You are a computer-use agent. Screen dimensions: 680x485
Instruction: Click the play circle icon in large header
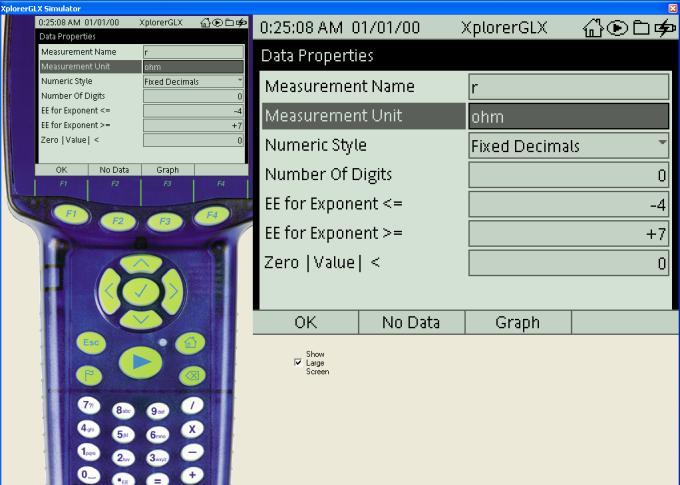tap(617, 28)
